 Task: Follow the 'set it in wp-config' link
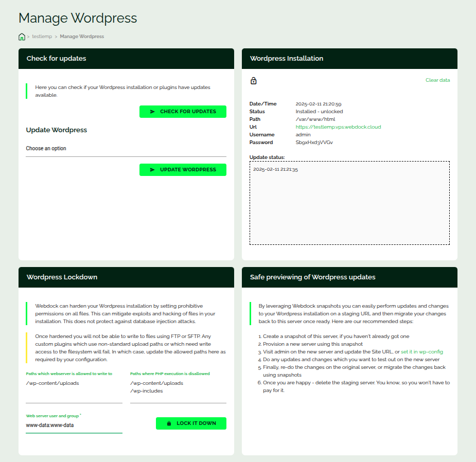point(421,352)
